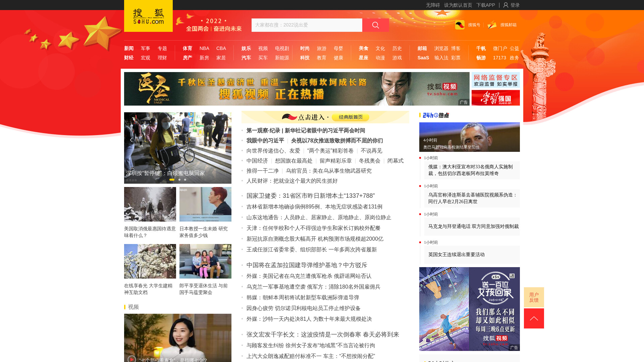Open 俄媒：澳大利亚宣布对33名俄商人制裁 item
Screen dimensions: 644x362
(x=471, y=170)
